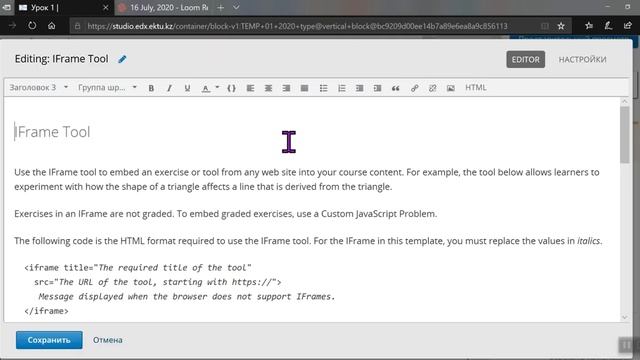Edit display name with pencil icon
The image size is (640, 360).
click(122, 59)
